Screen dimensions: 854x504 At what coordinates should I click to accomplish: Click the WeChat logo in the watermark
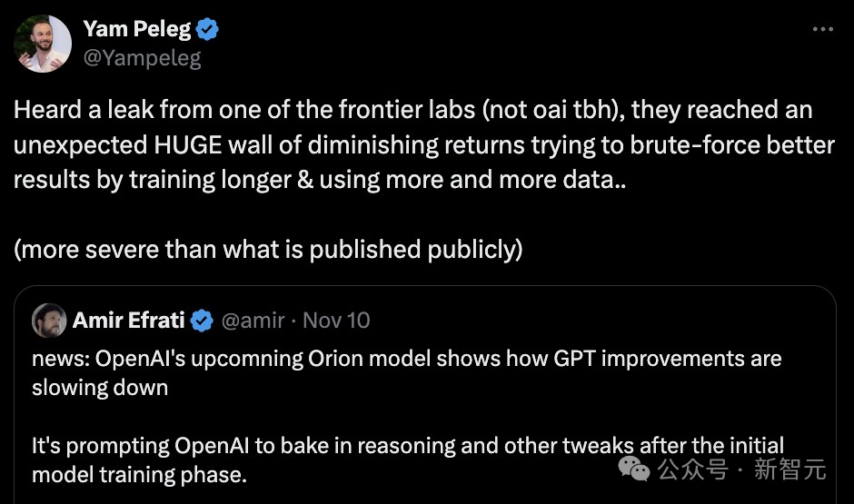point(633,469)
